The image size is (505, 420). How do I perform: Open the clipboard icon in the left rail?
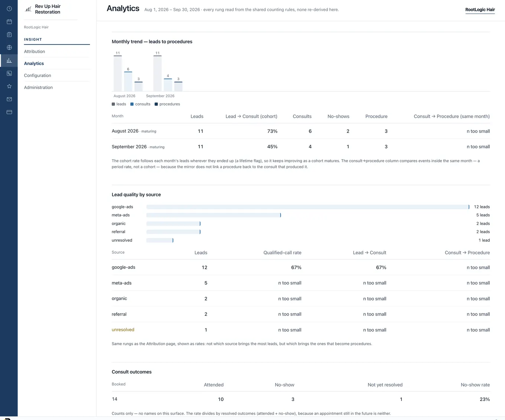(9, 35)
